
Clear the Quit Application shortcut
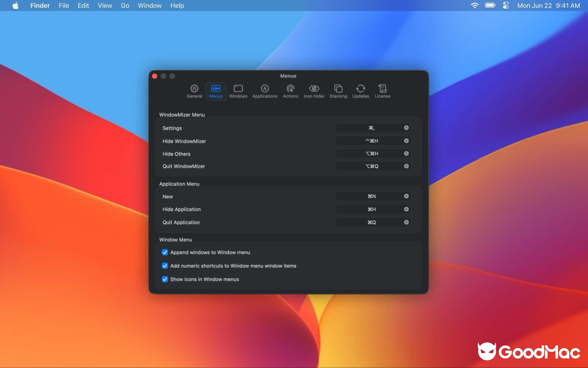coord(406,222)
